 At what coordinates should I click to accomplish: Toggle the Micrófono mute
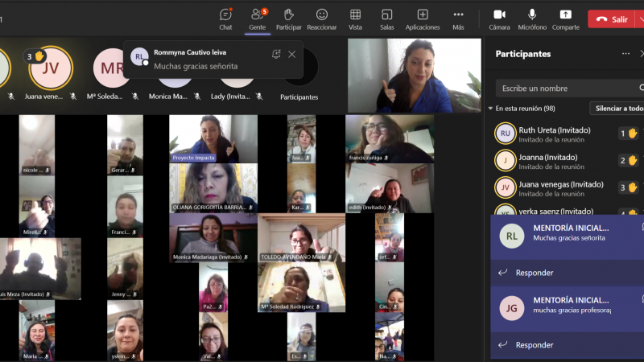point(532,19)
